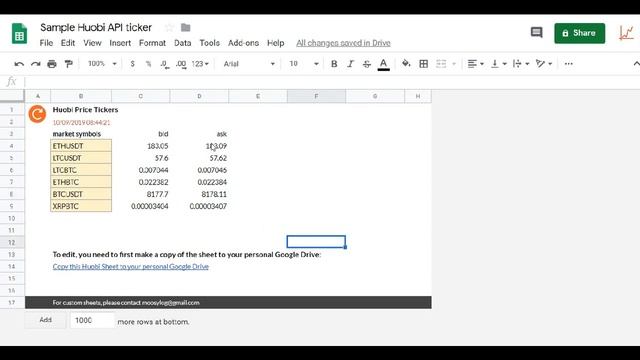
Task: Select column F header
Action: [316, 96]
